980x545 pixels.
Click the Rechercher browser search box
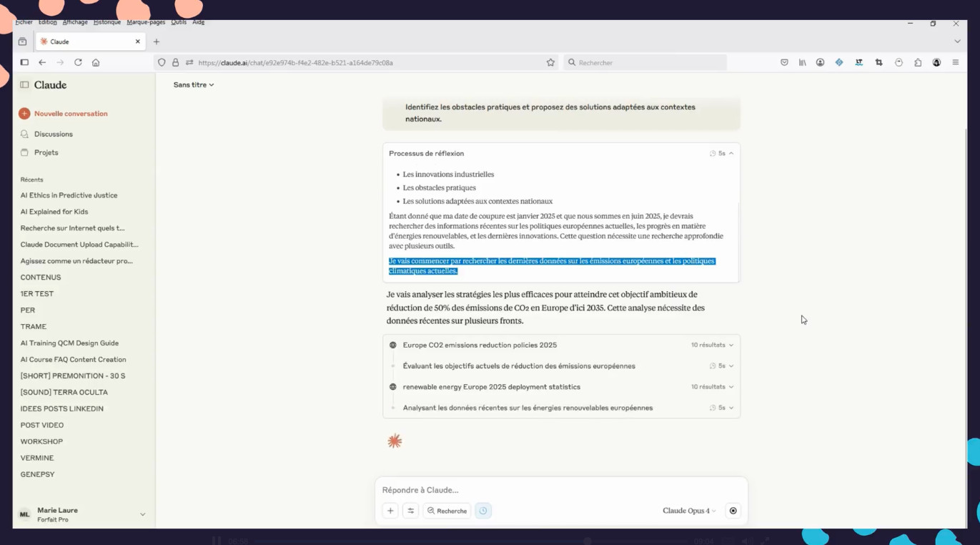point(645,63)
